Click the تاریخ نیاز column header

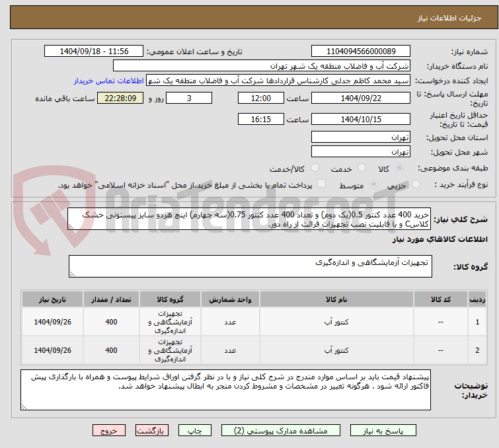[52, 299]
